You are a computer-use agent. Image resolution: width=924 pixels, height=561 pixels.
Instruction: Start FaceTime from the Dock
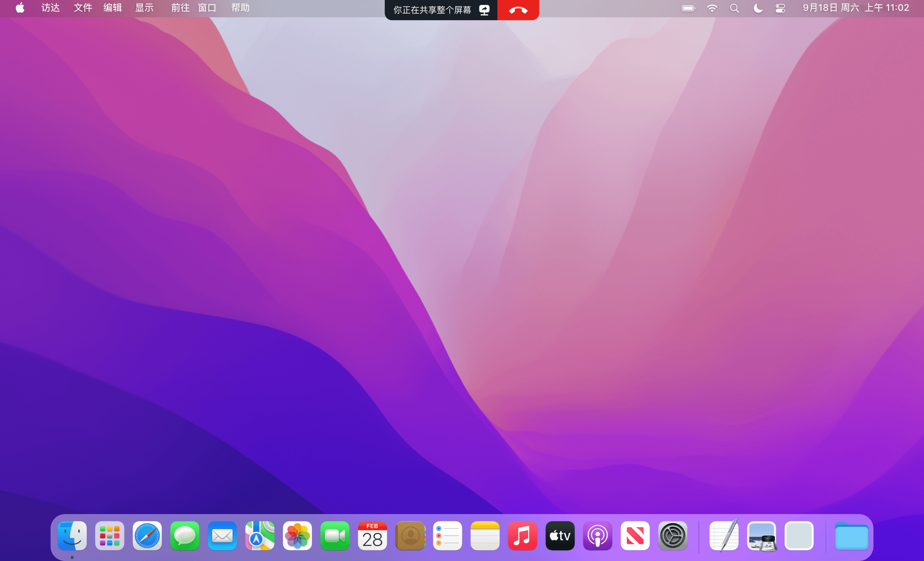click(335, 535)
